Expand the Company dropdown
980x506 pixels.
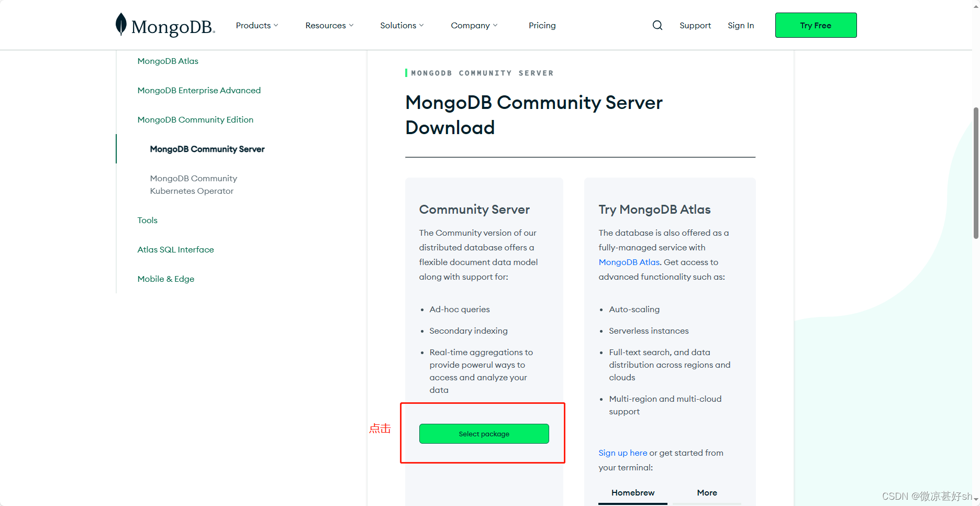coord(473,25)
